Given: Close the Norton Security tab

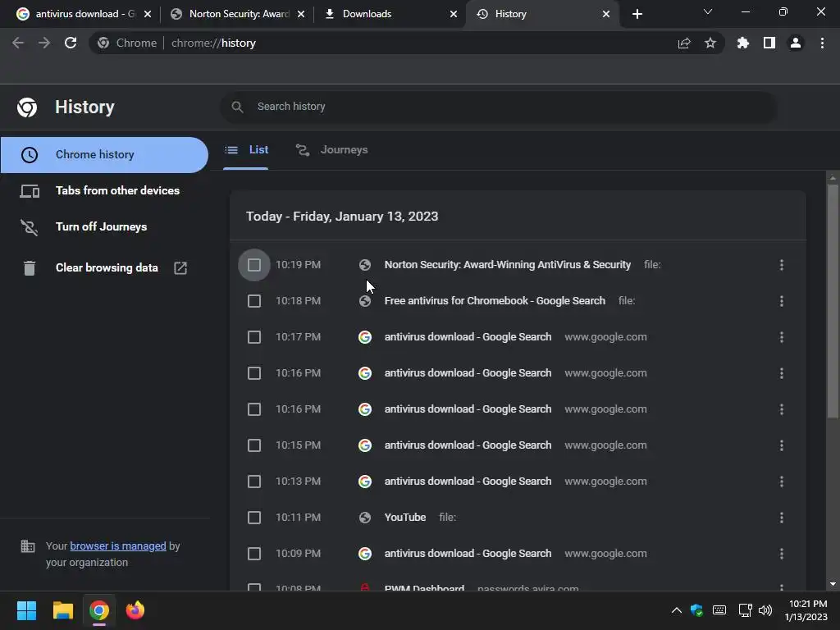Looking at the screenshot, I should 301,14.
